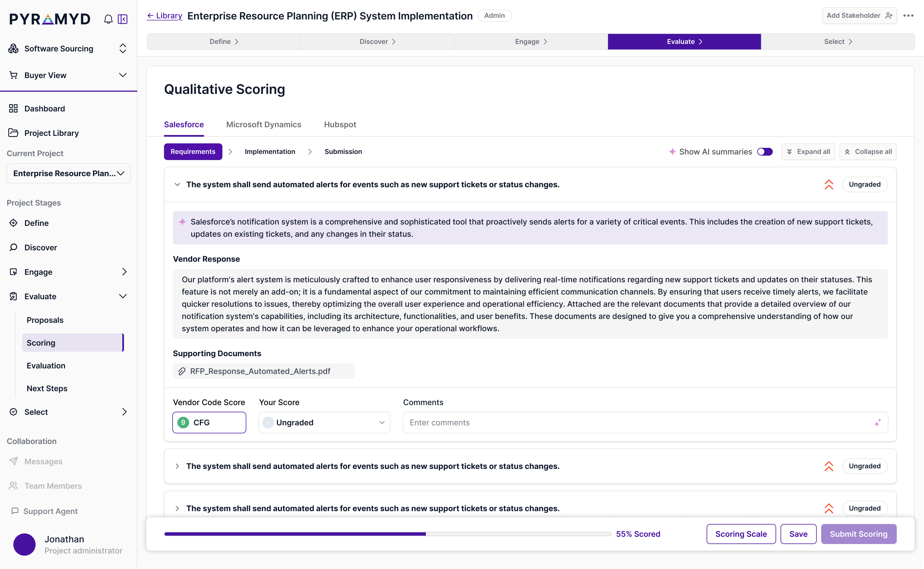Toggle Show AI summaries switch
924x569 pixels.
pos(765,152)
